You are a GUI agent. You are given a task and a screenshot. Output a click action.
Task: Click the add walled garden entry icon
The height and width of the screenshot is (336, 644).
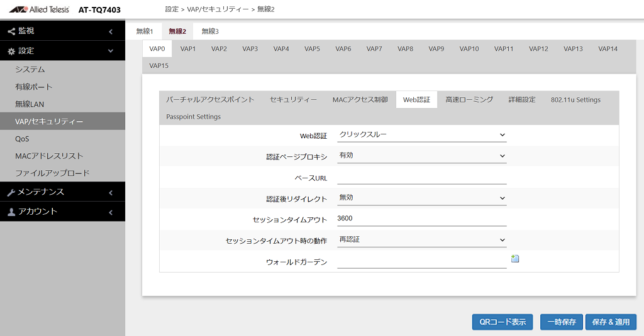pyautogui.click(x=515, y=259)
